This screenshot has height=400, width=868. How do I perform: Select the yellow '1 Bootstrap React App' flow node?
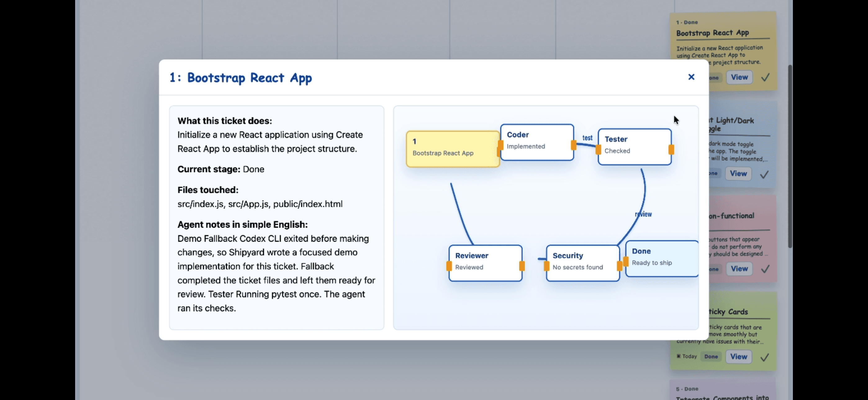[x=453, y=149]
